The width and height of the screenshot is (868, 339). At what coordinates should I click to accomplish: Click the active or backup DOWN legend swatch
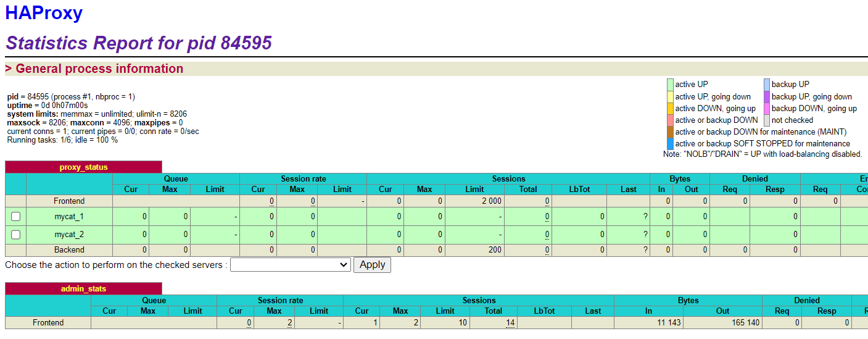point(670,120)
